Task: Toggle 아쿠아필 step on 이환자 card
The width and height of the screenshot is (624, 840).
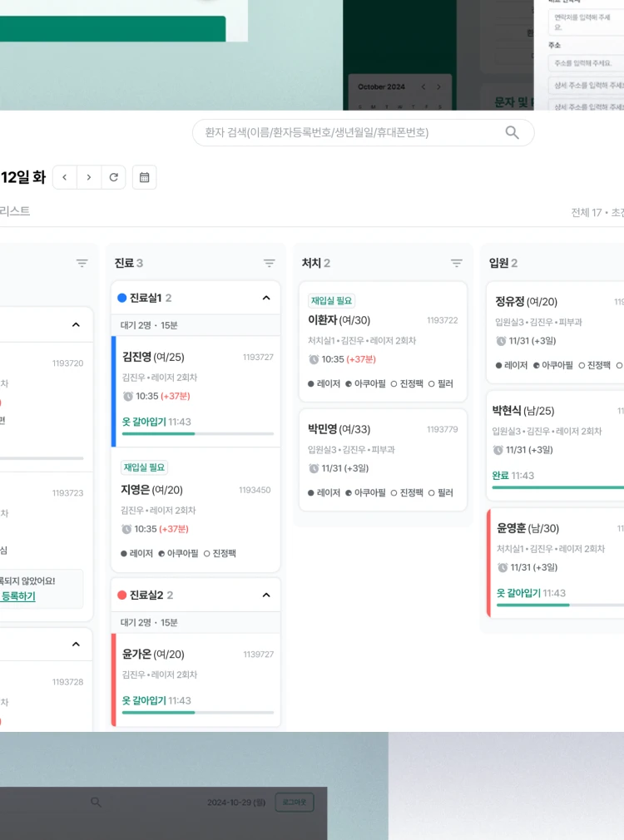Action: pyautogui.click(x=365, y=384)
